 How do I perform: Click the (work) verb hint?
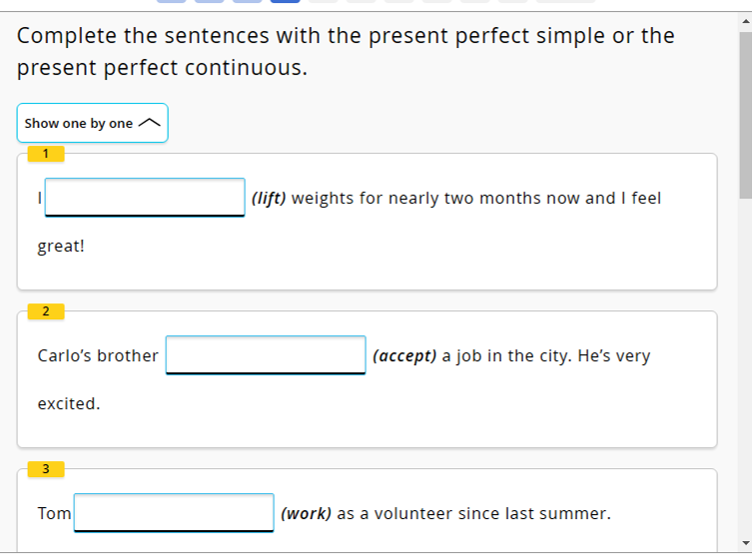pos(307,513)
